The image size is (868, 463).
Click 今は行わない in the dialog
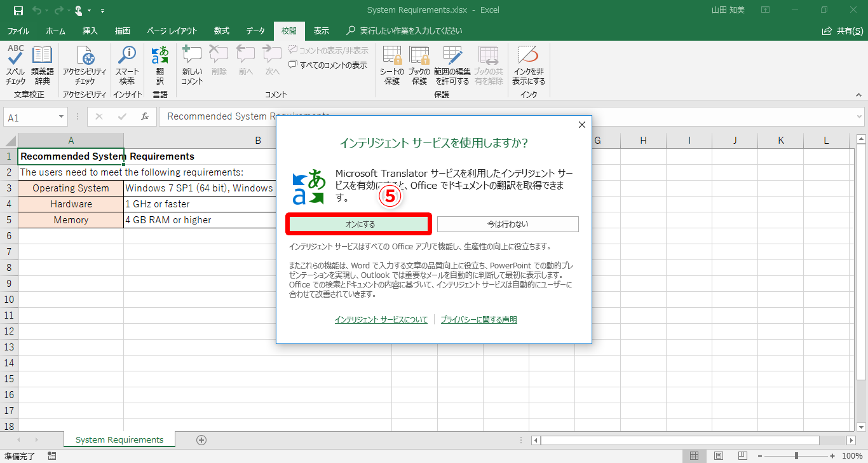click(508, 224)
